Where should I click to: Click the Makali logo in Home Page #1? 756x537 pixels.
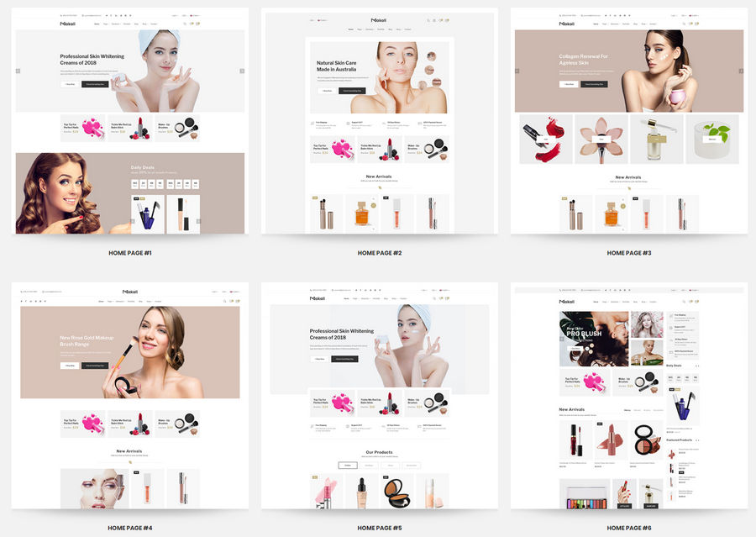coord(68,24)
